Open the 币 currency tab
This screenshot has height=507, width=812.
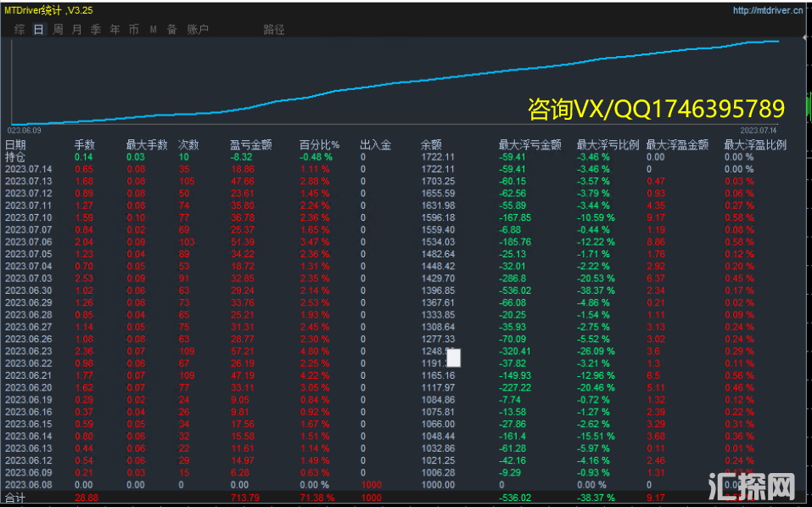tap(133, 30)
